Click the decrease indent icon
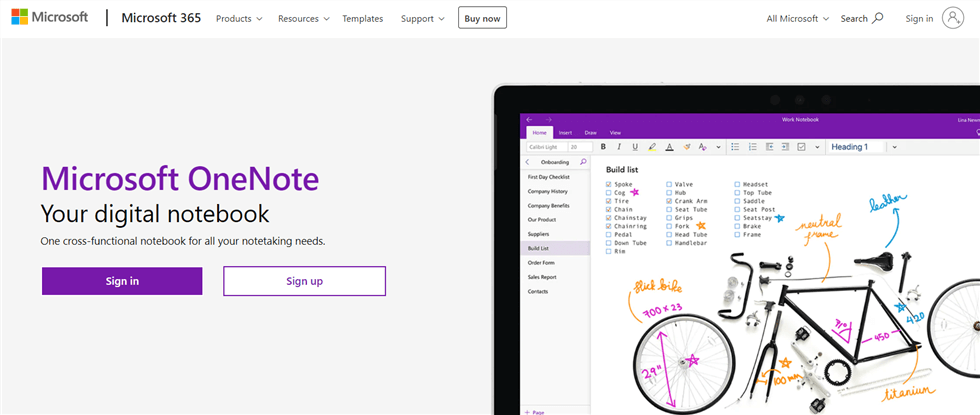The image size is (980, 415). click(769, 147)
